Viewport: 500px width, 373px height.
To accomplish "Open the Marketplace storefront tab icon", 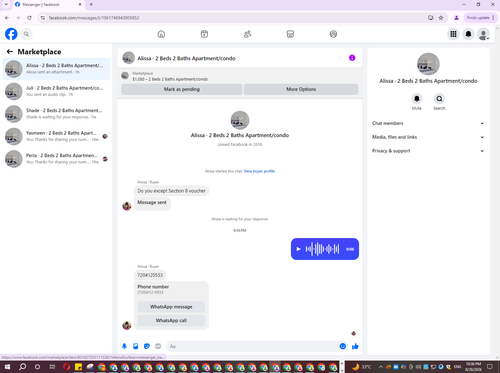I will (290, 34).
